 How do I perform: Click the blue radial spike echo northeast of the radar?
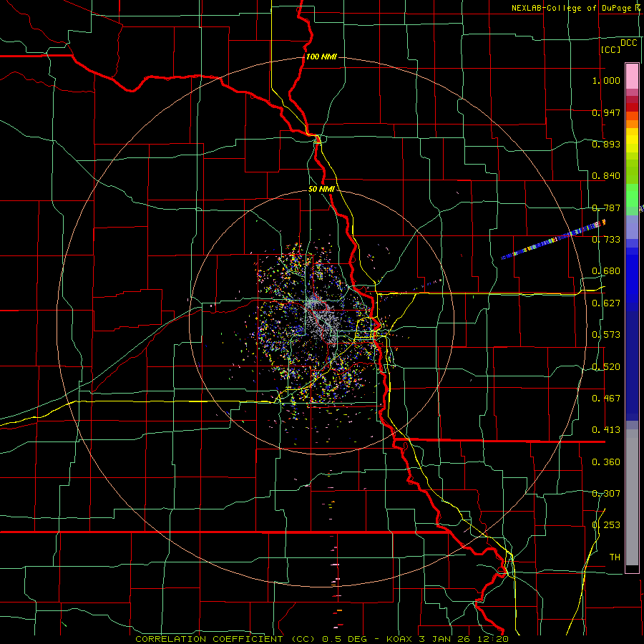click(x=552, y=240)
